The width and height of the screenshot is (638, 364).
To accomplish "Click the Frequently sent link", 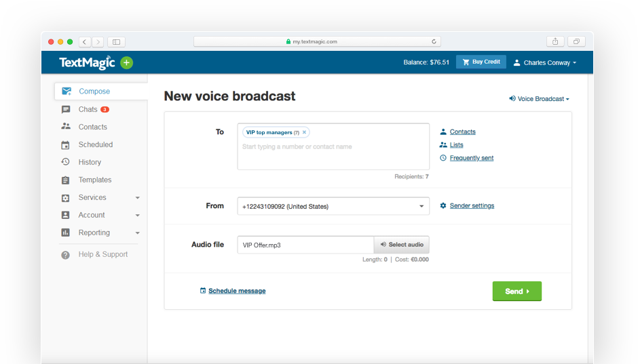I will [x=472, y=158].
